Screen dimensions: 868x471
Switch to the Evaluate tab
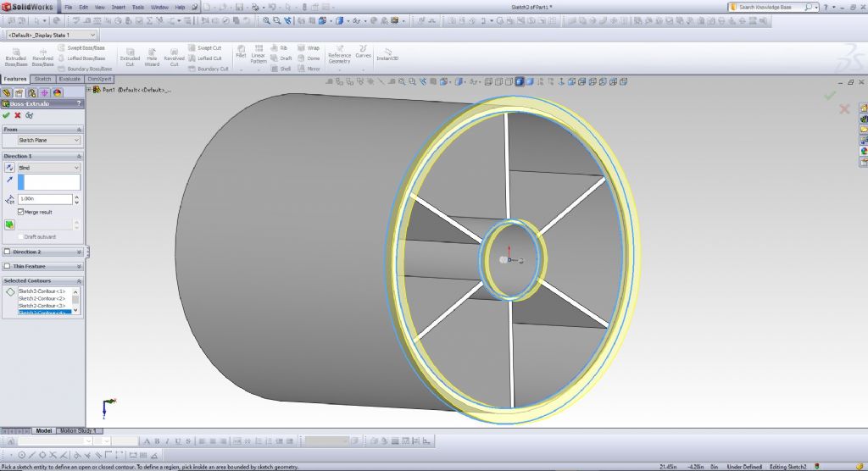(x=70, y=79)
